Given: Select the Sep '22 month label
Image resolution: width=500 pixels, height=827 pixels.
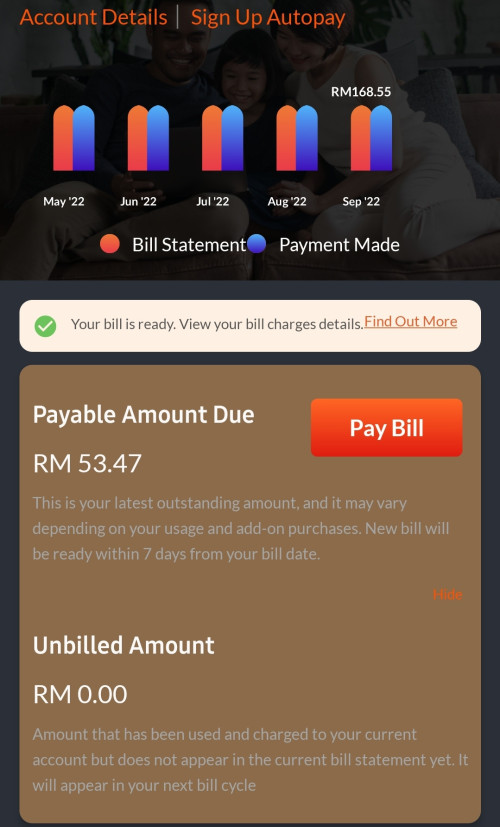Looking at the screenshot, I should (361, 201).
